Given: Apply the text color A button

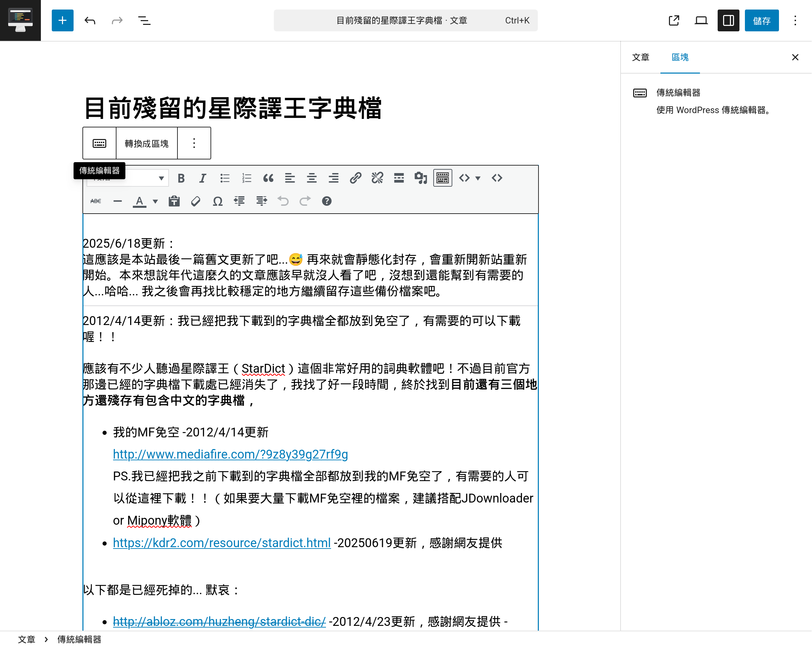Looking at the screenshot, I should pos(139,201).
